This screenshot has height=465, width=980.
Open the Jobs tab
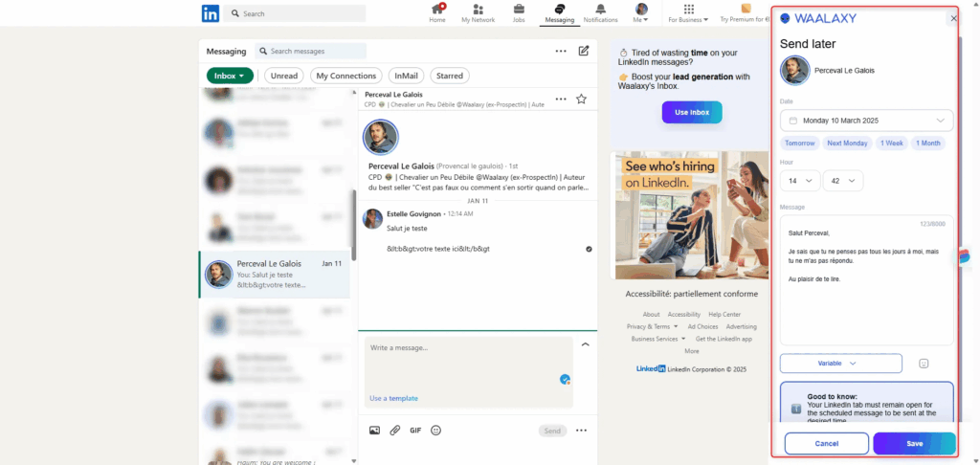coord(519,12)
